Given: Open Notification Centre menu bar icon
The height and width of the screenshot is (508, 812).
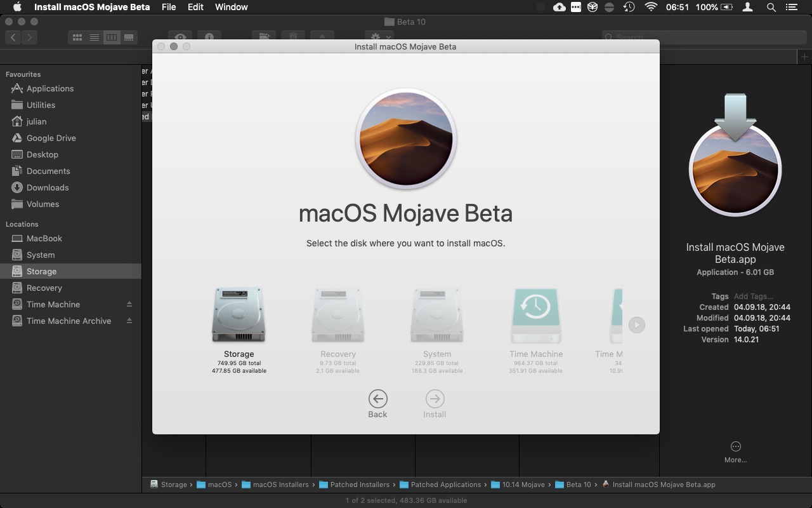Looking at the screenshot, I should (x=791, y=7).
